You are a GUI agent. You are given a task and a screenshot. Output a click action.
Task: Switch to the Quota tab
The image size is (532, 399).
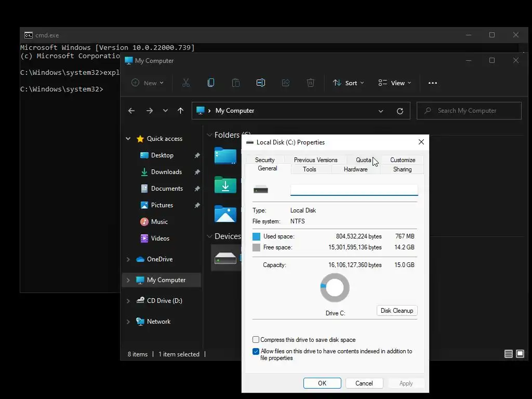coord(363,160)
